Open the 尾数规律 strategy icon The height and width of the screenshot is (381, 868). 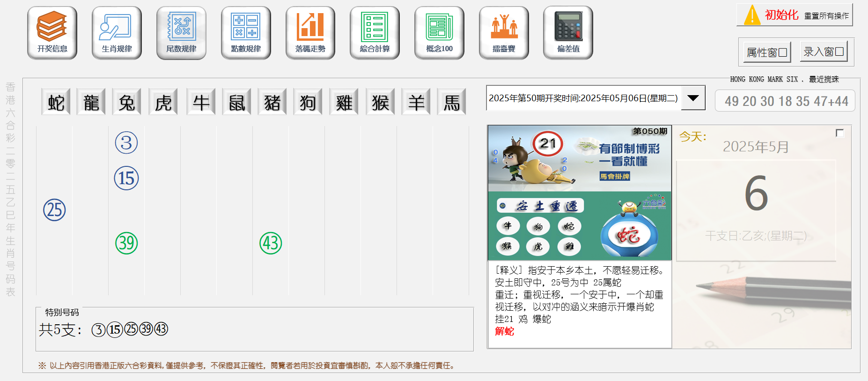click(181, 33)
